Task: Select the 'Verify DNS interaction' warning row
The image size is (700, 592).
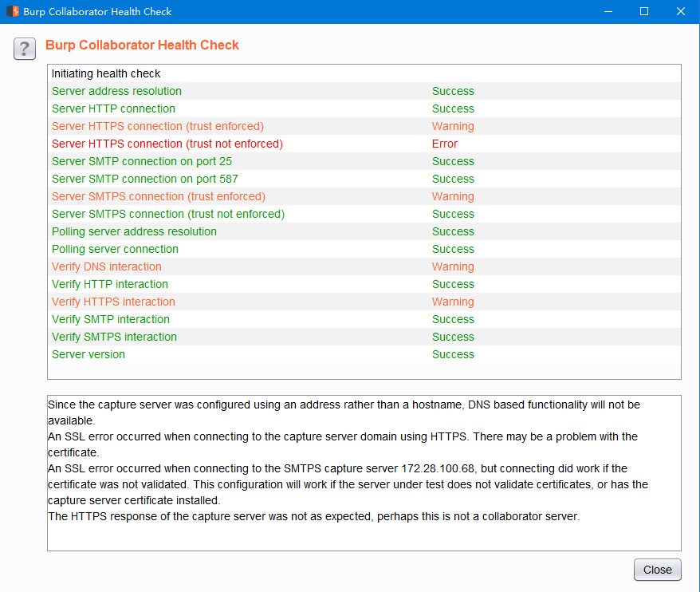Action: pos(107,266)
